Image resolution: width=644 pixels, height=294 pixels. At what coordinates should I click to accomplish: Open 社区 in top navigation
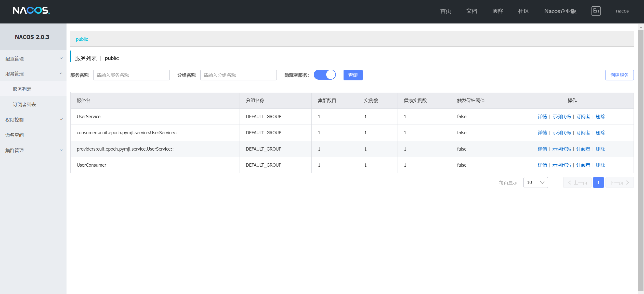pos(523,11)
